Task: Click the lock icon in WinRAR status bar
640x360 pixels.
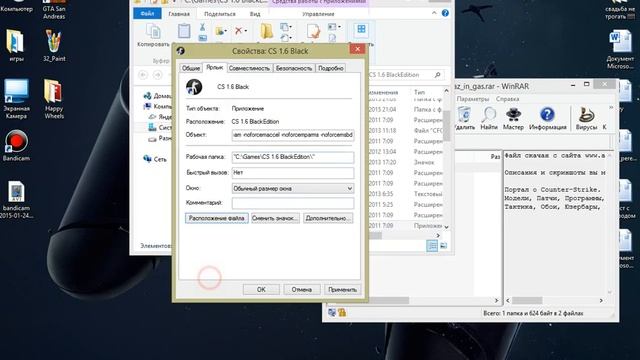Action: 342,313
